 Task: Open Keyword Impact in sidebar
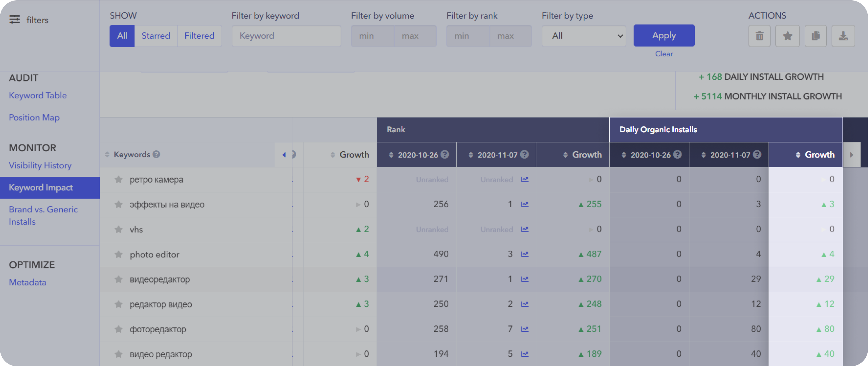point(50,188)
